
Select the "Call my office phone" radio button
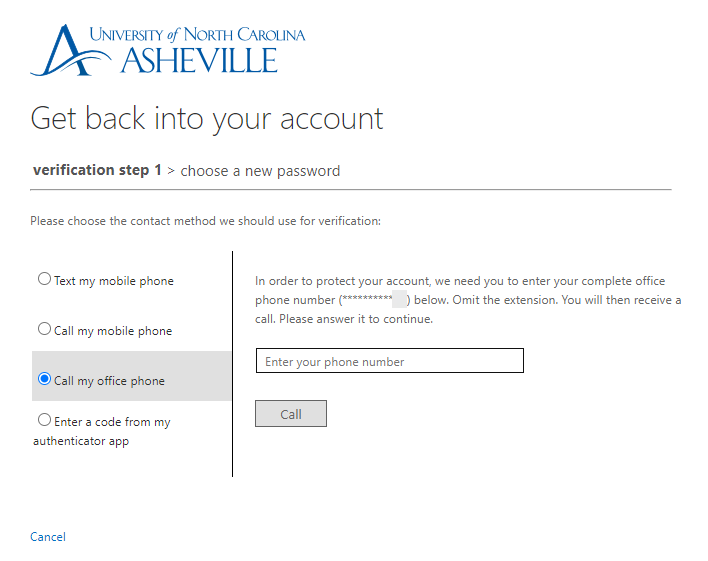tap(44, 379)
